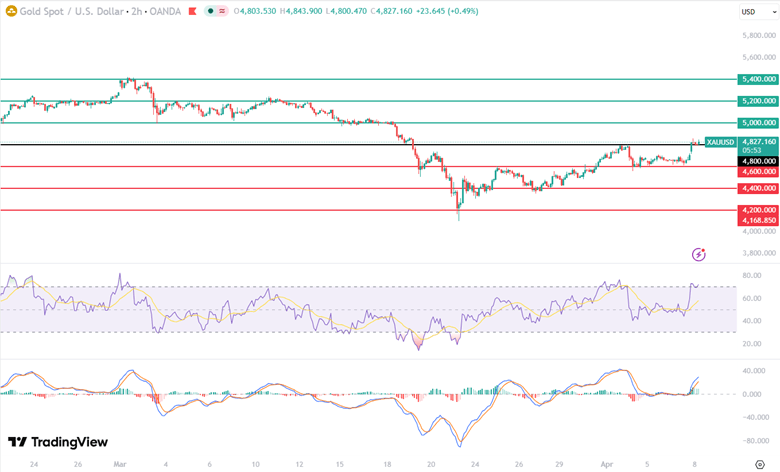Viewport: 780px width, 472px height.
Task: Click the current price 4,827.160 label
Action: point(757,142)
